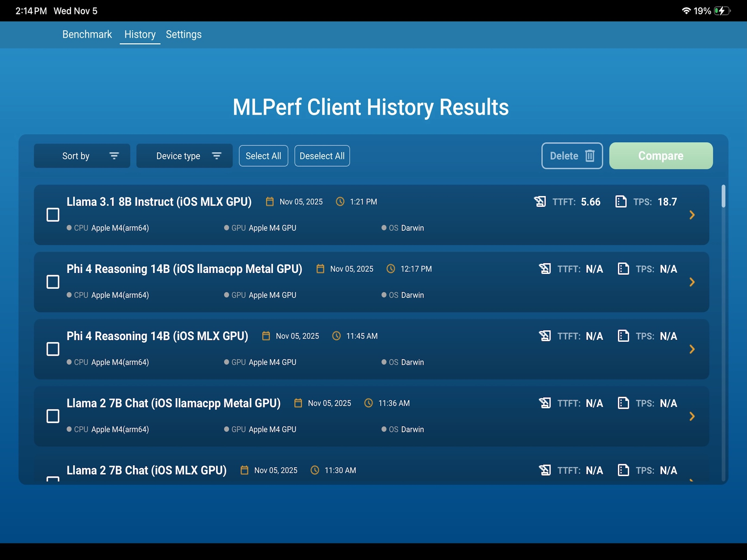Click the Wi-Fi status icon
This screenshot has height=560, width=747.
686,11
